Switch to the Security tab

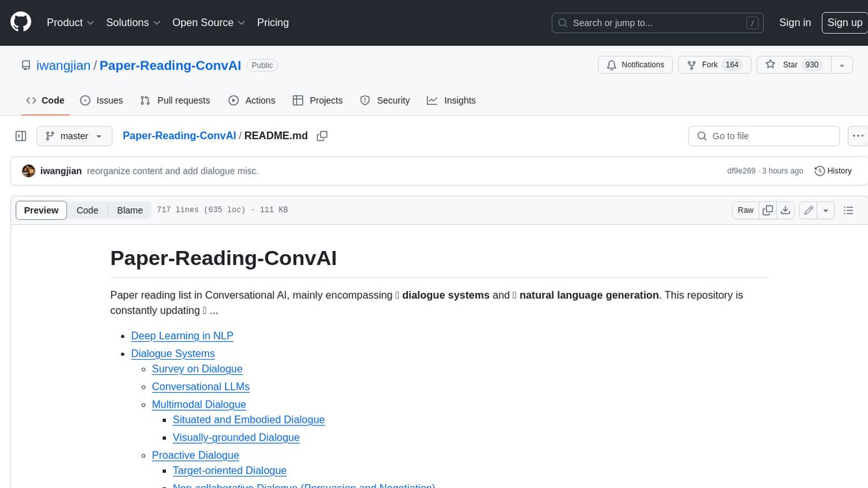(x=385, y=100)
